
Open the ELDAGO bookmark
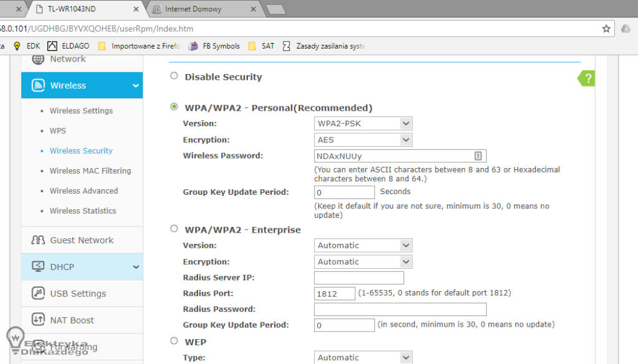pos(69,46)
